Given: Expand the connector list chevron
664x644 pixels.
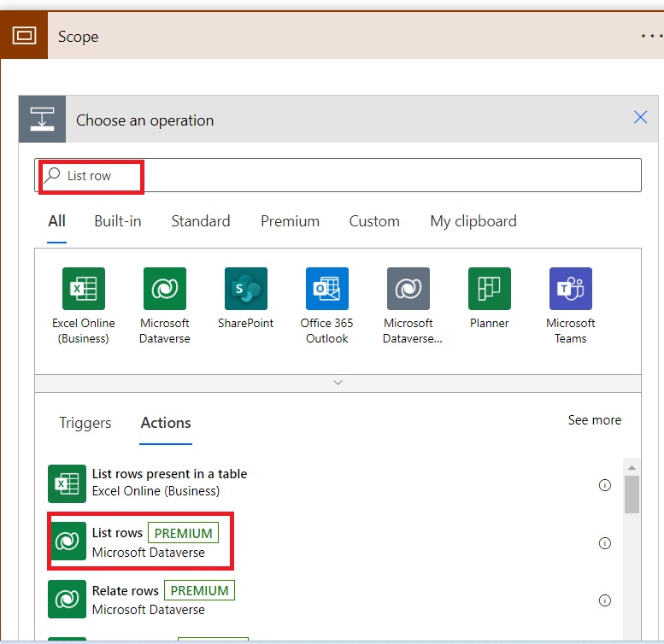Looking at the screenshot, I should pyautogui.click(x=338, y=383).
